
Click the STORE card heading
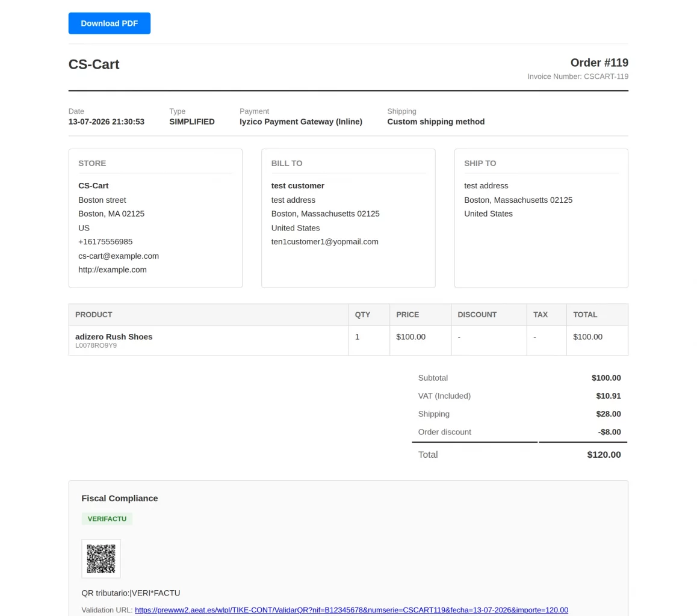coord(92,164)
